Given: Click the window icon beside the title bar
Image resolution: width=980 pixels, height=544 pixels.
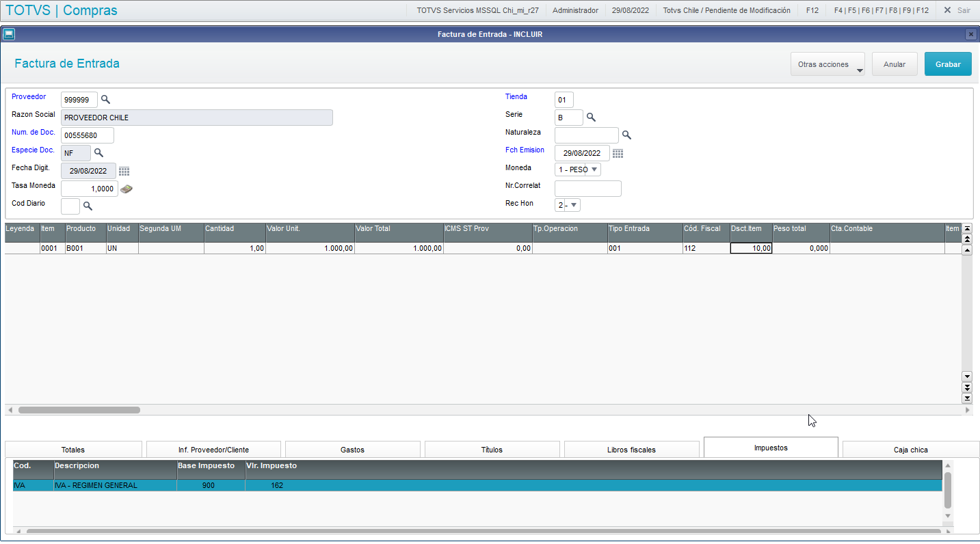Looking at the screenshot, I should [x=10, y=33].
